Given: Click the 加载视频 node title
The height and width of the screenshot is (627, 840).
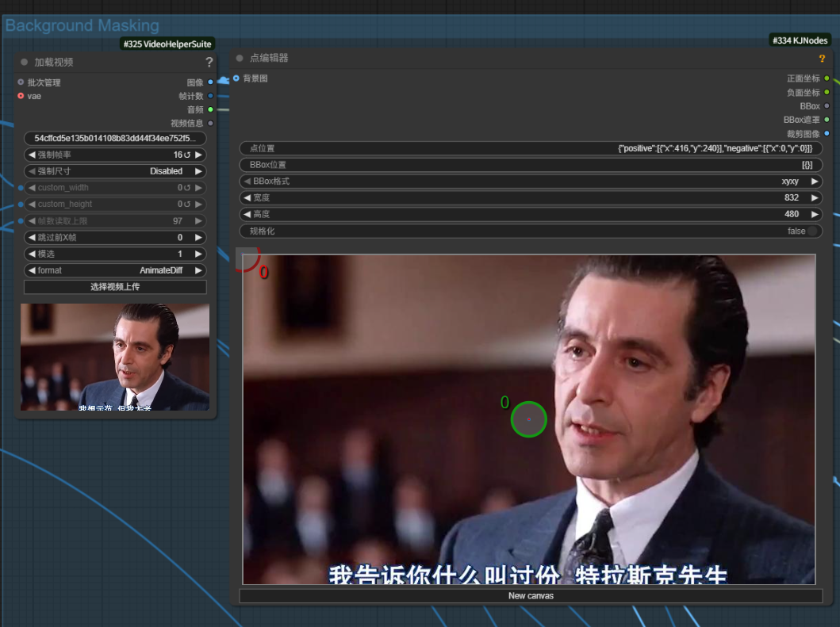Looking at the screenshot, I should pos(54,62).
